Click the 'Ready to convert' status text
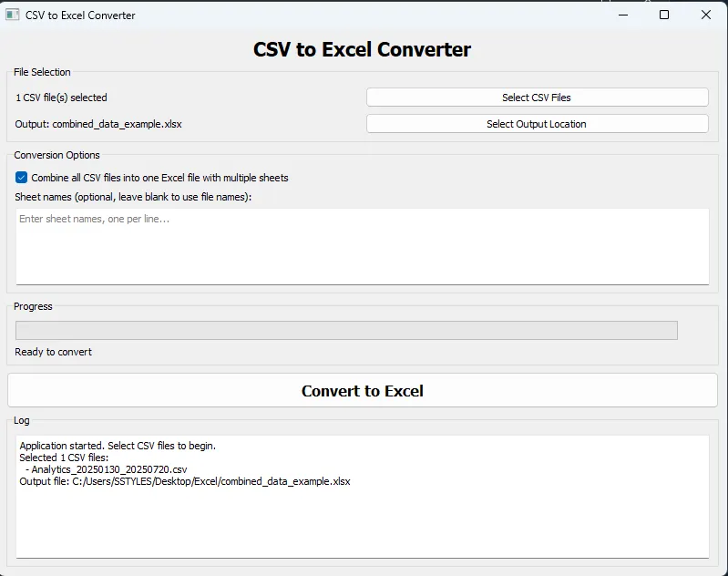The image size is (728, 576). pos(54,352)
